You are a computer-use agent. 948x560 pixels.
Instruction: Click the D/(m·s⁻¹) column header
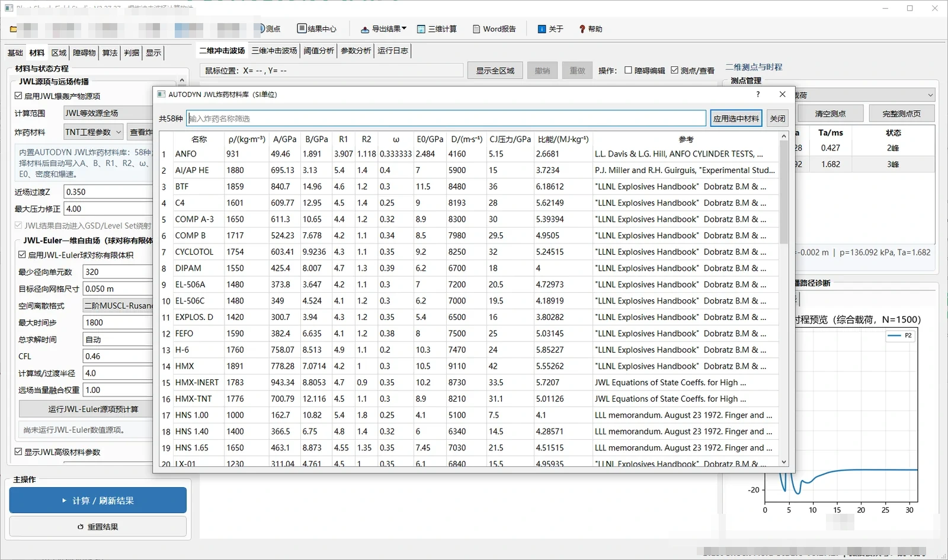(x=466, y=139)
